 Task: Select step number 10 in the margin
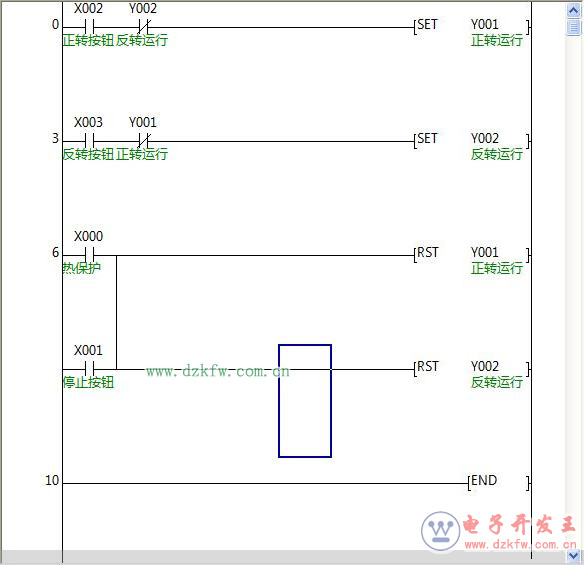(x=52, y=480)
